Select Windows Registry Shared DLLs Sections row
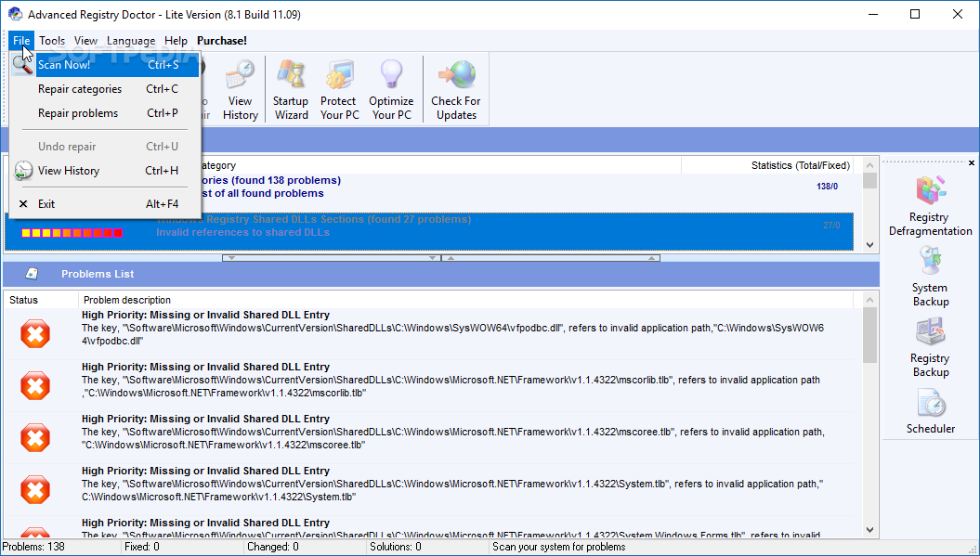 429,231
